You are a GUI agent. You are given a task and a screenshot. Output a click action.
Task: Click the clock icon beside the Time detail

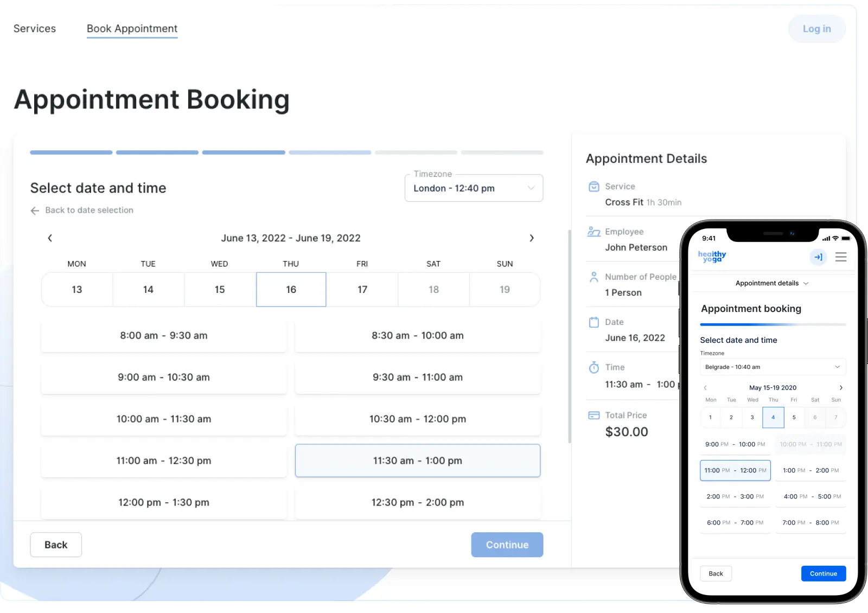coord(594,367)
